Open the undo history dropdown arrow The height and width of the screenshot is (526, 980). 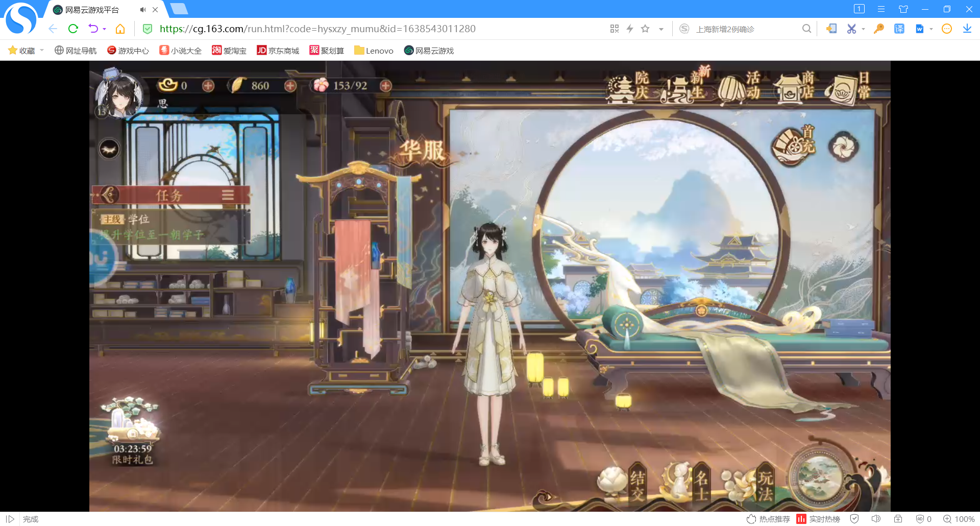click(104, 29)
